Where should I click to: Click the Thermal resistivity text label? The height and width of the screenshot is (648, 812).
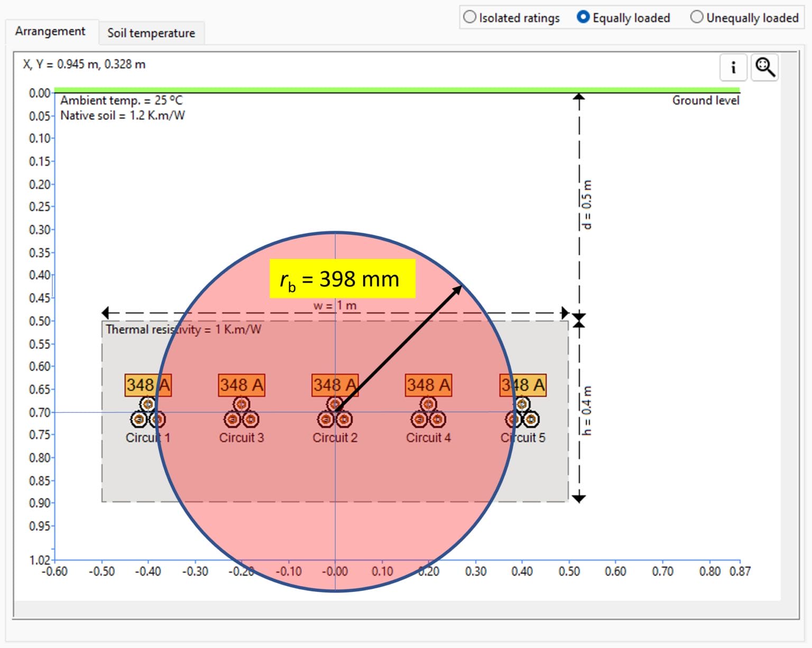click(x=184, y=329)
